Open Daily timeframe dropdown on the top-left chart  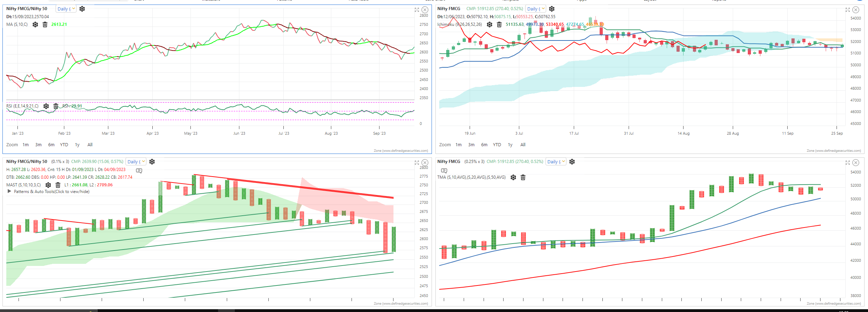click(x=66, y=9)
